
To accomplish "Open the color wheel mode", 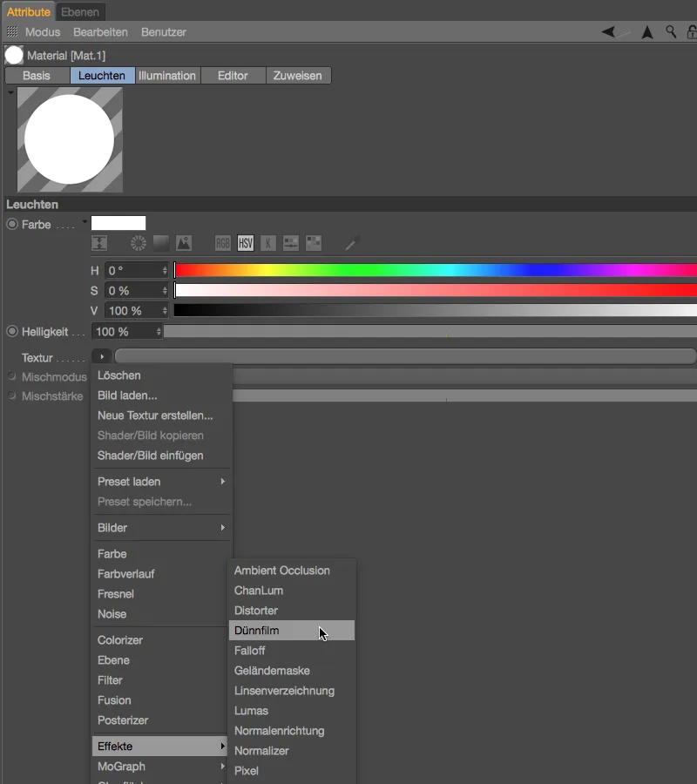I will point(138,244).
